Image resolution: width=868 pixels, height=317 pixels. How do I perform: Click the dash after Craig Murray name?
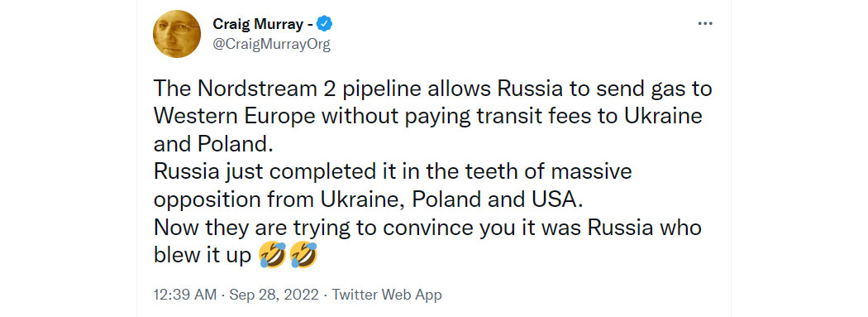pyautogui.click(x=311, y=25)
